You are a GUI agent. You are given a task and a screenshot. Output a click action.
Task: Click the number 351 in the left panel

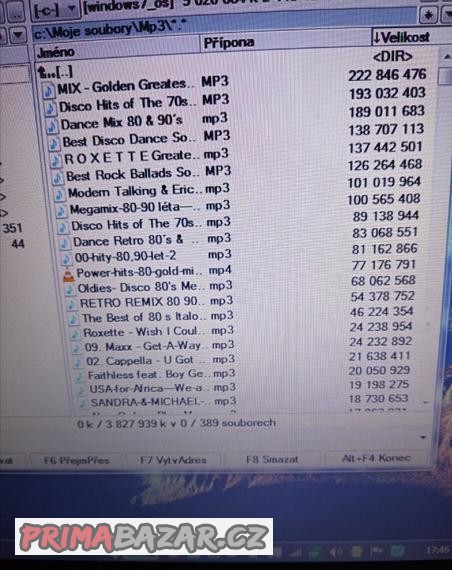point(12,228)
